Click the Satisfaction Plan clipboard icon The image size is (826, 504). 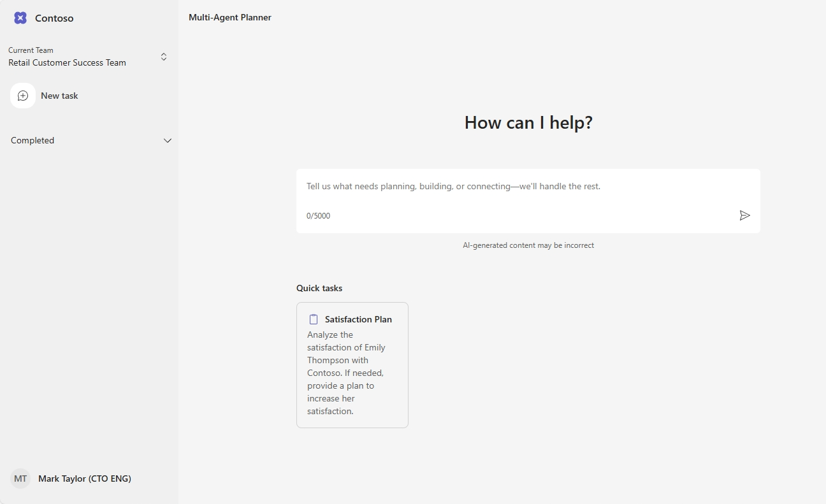tap(314, 319)
